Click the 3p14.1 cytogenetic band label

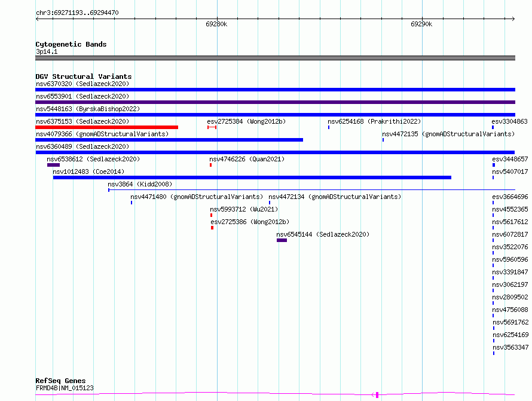tap(47, 51)
